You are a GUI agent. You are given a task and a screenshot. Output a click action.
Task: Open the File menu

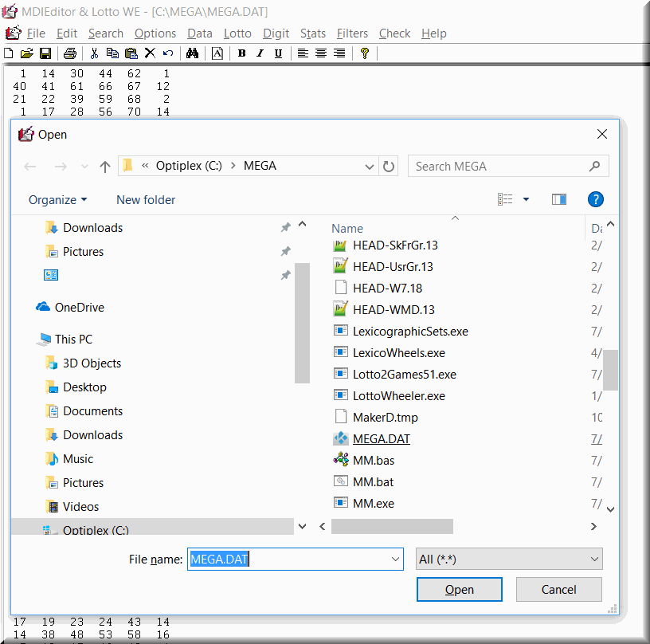[x=36, y=33]
